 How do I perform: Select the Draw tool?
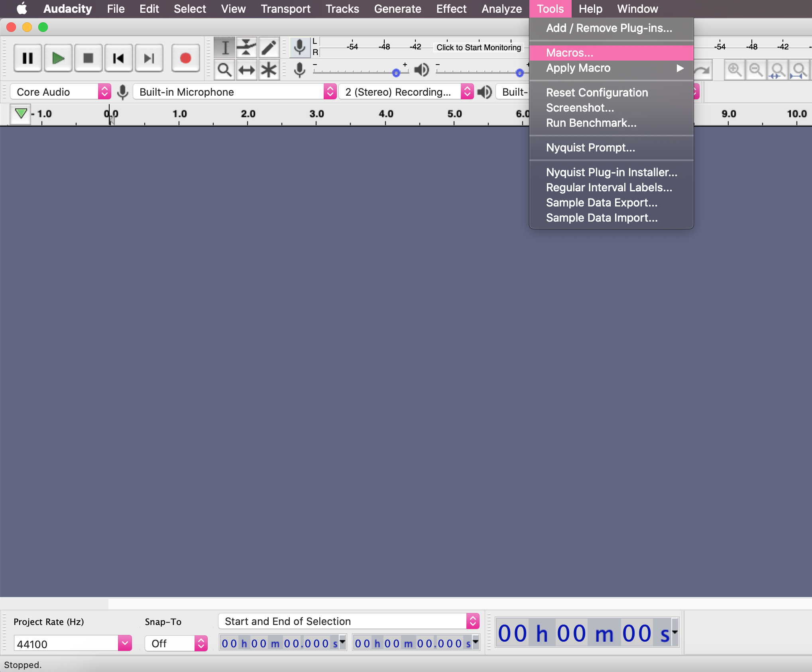pos(269,47)
